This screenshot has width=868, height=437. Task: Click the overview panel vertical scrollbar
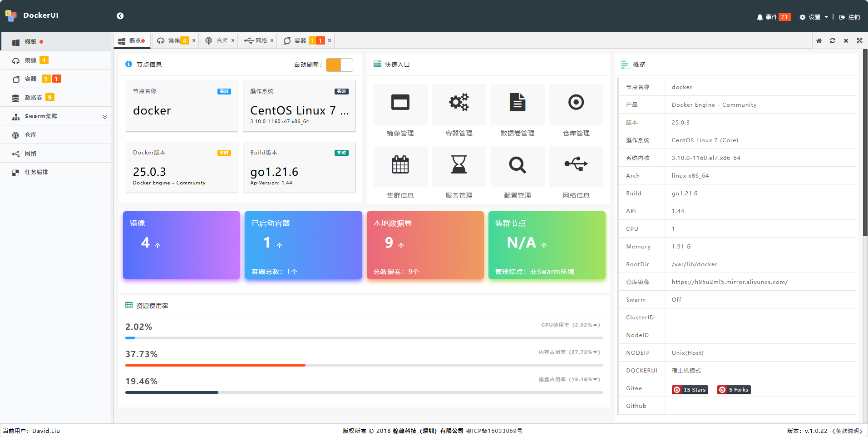[865, 143]
